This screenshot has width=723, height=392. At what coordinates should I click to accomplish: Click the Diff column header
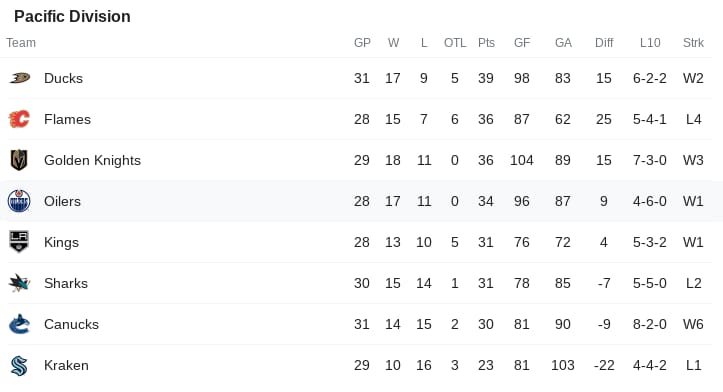(x=604, y=43)
